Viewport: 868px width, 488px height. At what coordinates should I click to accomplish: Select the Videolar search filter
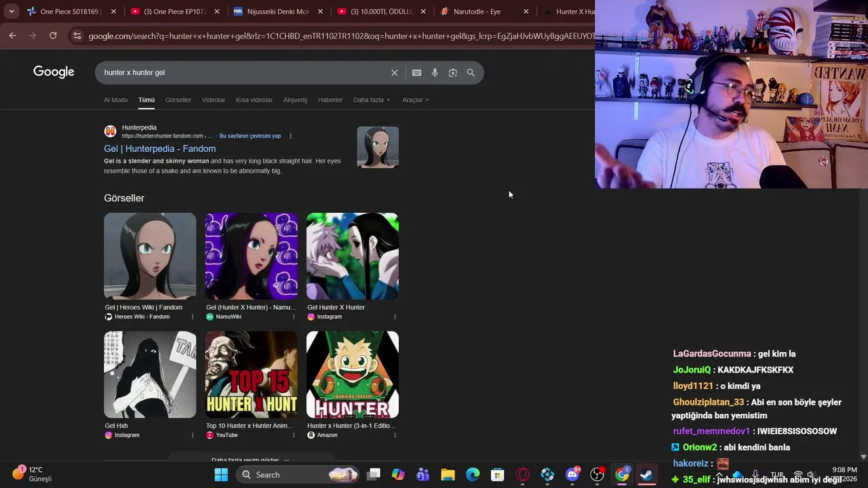pyautogui.click(x=214, y=100)
